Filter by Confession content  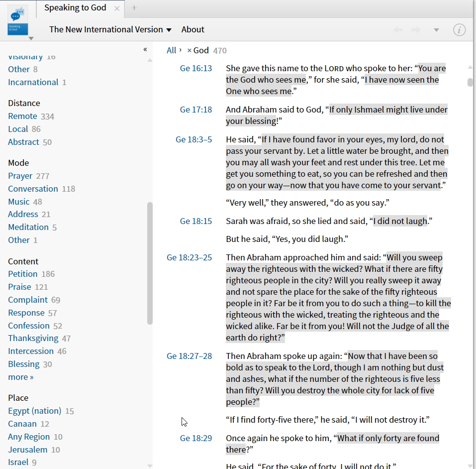28,326
